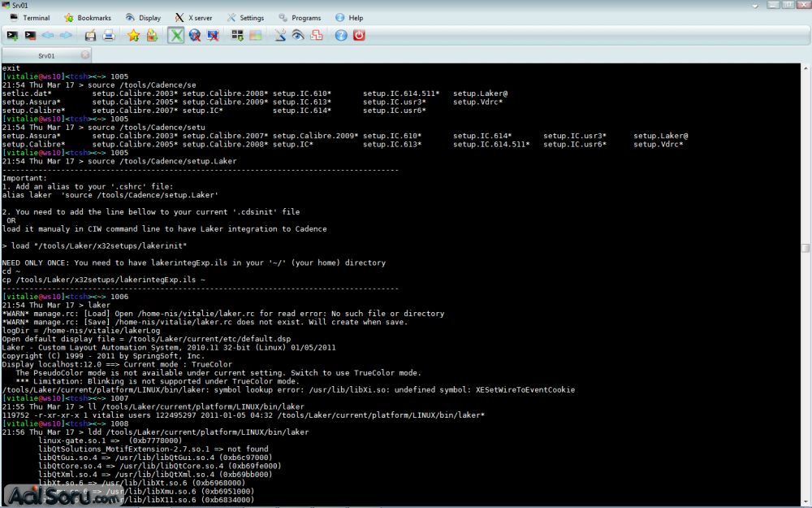Go to the next tab arrow
This screenshot has width=812, height=508.
coord(66,35)
